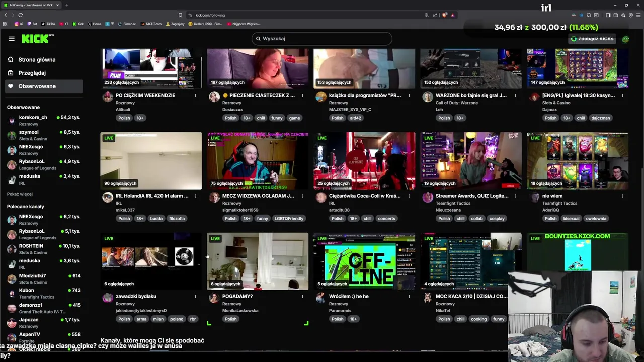Click the LGBTQFriendly tag
Image resolution: width=644 pixels, height=362 pixels.
tap(289, 219)
